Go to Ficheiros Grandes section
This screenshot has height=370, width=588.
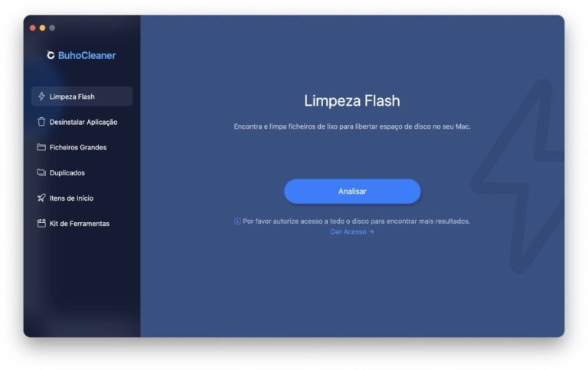[82, 147]
